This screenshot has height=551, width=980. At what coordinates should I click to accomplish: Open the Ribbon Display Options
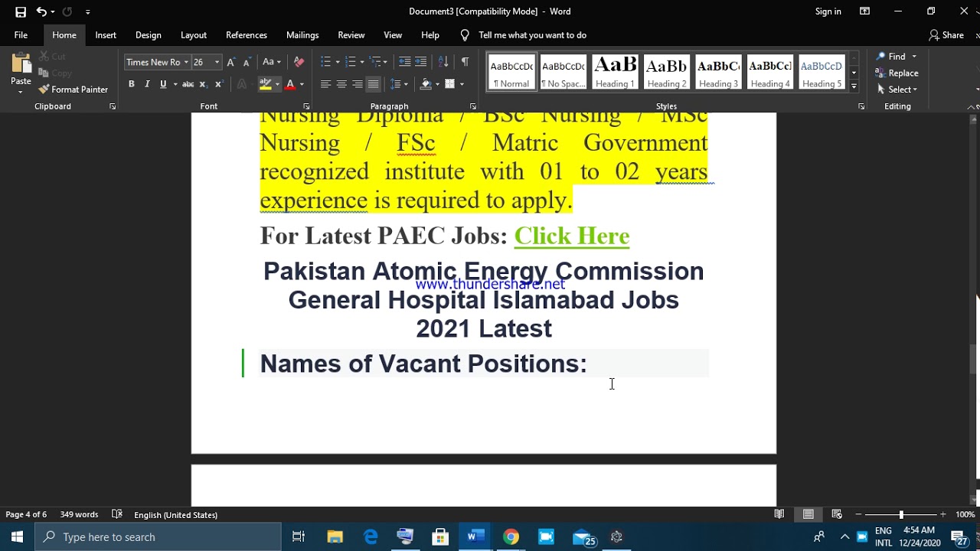(864, 11)
